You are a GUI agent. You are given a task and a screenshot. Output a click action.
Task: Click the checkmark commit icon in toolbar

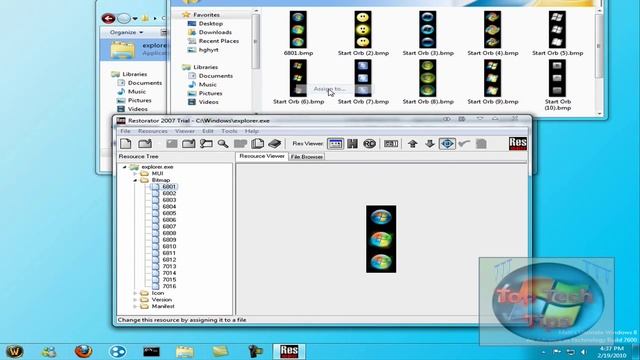pyautogui.click(x=464, y=144)
